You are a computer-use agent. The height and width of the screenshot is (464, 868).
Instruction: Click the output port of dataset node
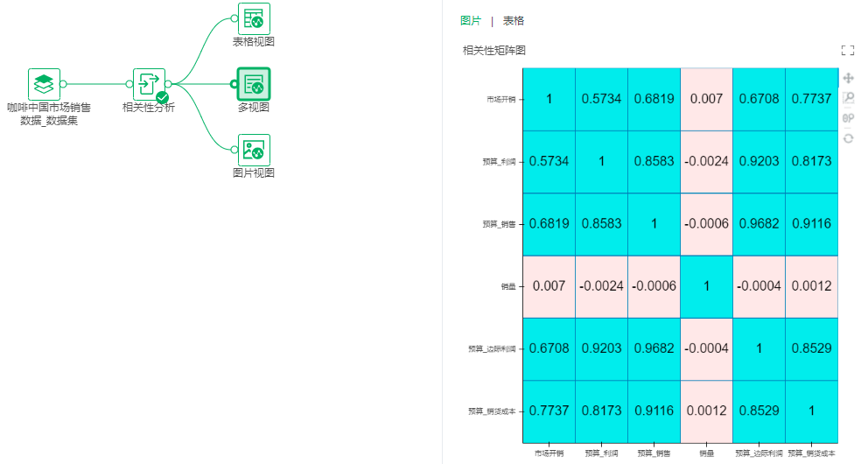(64, 85)
